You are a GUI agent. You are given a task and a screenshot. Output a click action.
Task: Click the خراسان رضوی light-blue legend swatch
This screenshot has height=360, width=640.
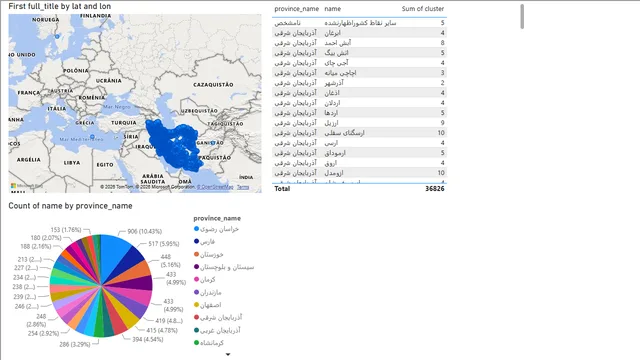[196, 229]
